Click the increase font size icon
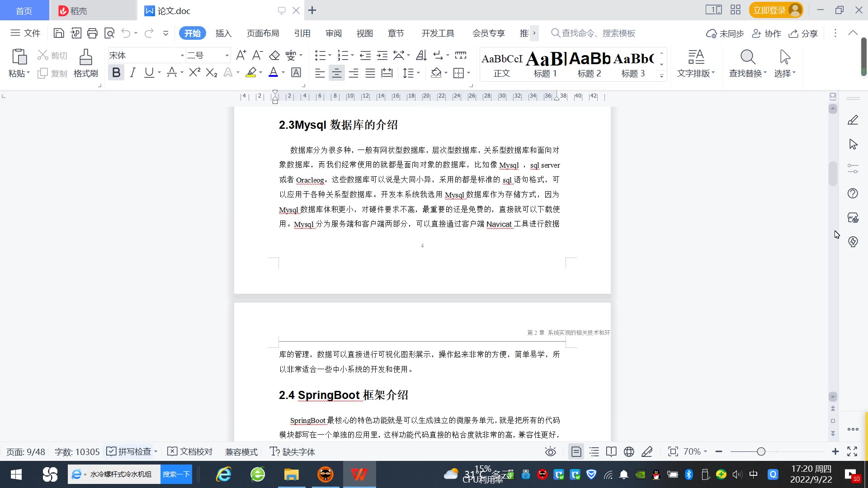Viewport: 868px width, 488px height. [x=241, y=56]
